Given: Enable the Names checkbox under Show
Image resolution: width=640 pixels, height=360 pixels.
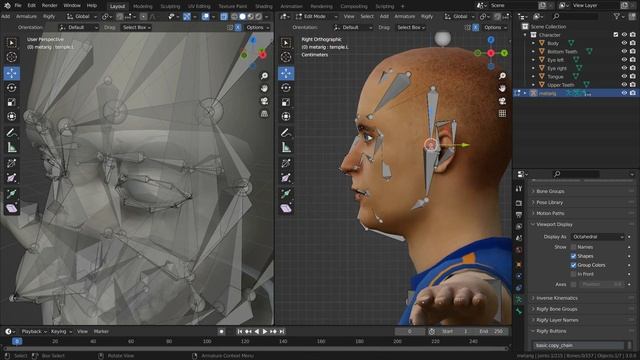Looking at the screenshot, I should [573, 247].
